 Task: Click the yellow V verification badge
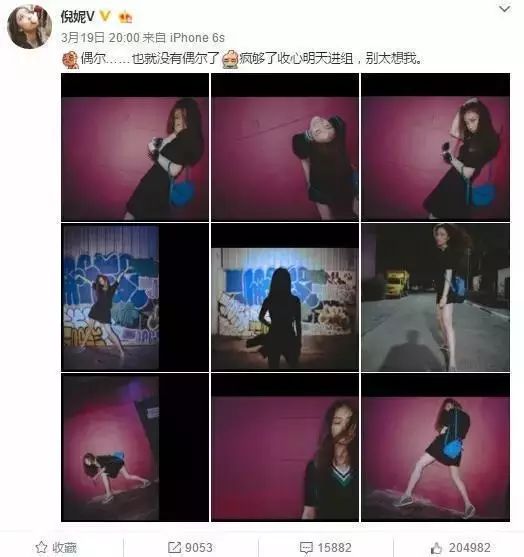coord(105,16)
